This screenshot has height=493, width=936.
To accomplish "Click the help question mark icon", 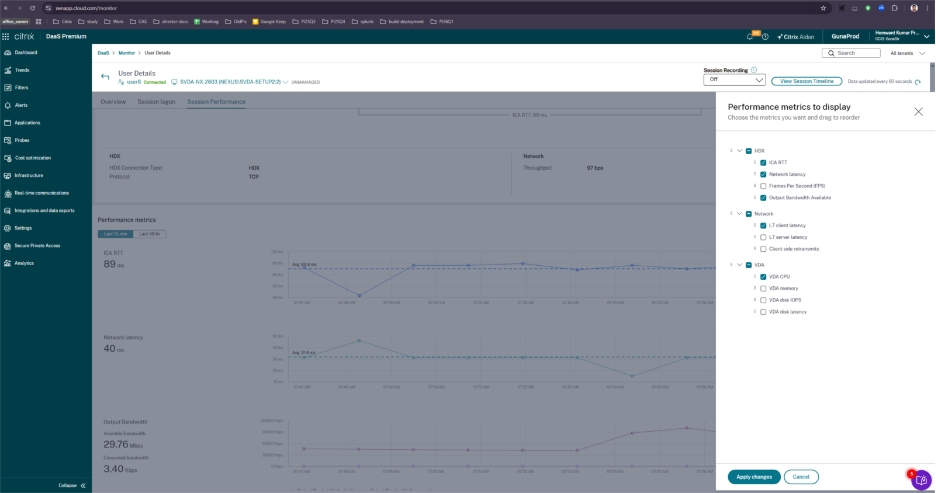I will tap(765, 36).
